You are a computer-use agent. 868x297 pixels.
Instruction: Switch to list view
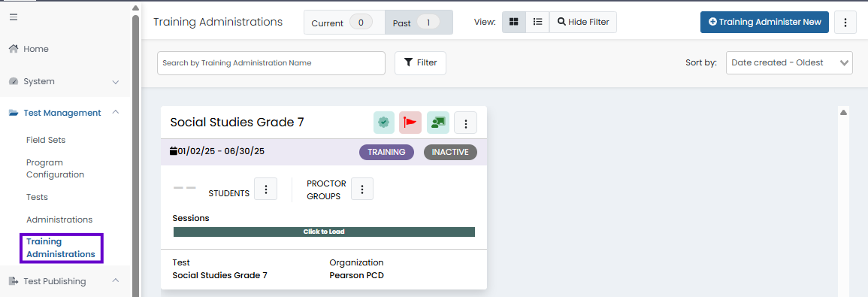pos(537,22)
